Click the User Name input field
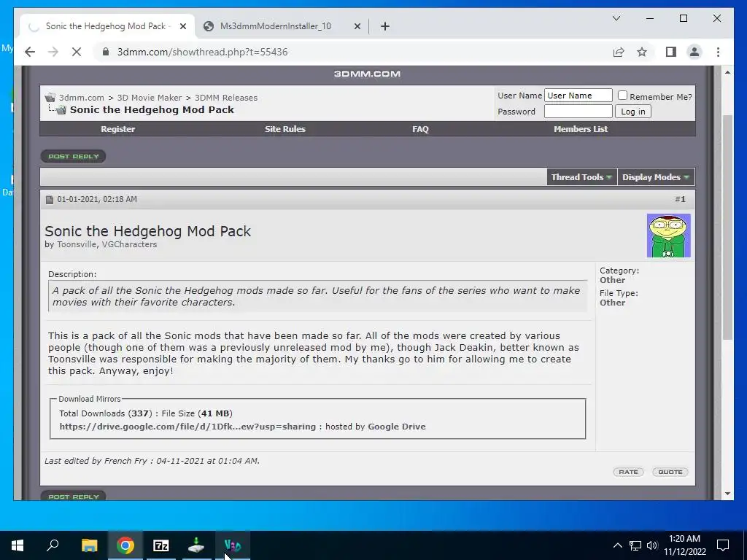 coord(578,96)
